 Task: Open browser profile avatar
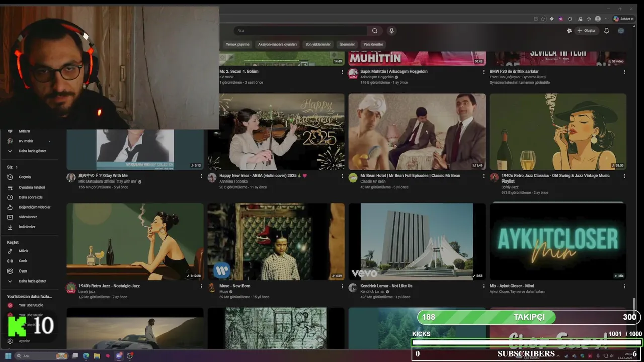(598, 19)
